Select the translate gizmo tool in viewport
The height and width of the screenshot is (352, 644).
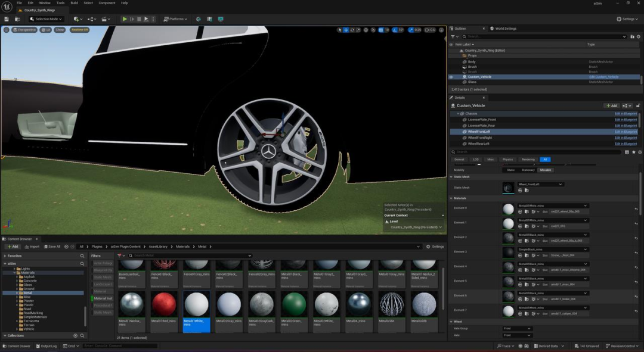(346, 30)
